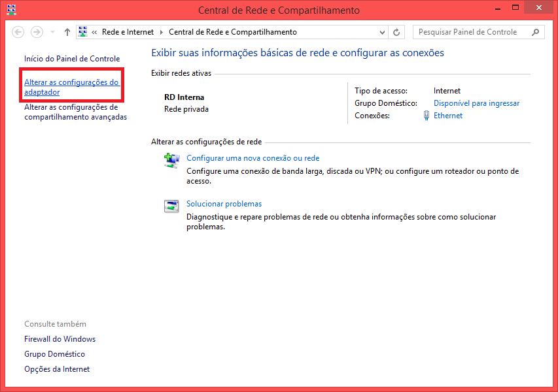Click the magnifier icon in the search box
Screen dimensions: 558x392
(x=535, y=32)
